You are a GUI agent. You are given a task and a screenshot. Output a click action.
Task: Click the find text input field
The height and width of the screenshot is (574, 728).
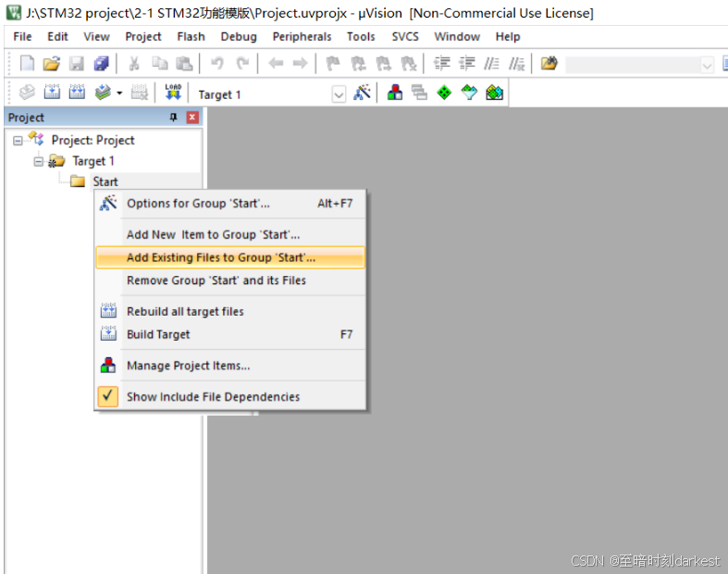633,66
